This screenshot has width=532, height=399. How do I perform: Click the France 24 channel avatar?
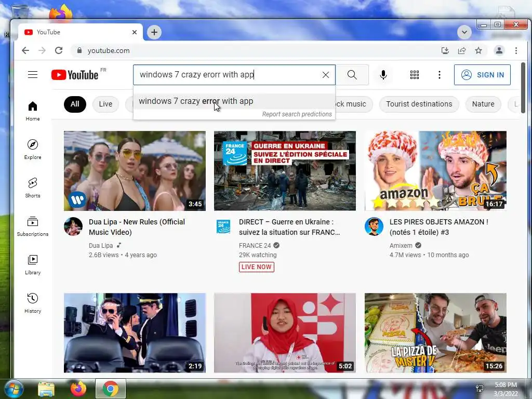223,227
